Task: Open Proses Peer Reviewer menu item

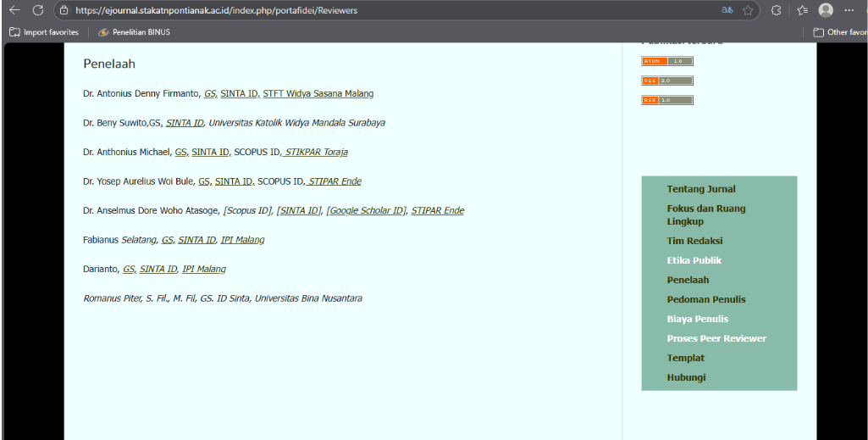Action: [716, 338]
